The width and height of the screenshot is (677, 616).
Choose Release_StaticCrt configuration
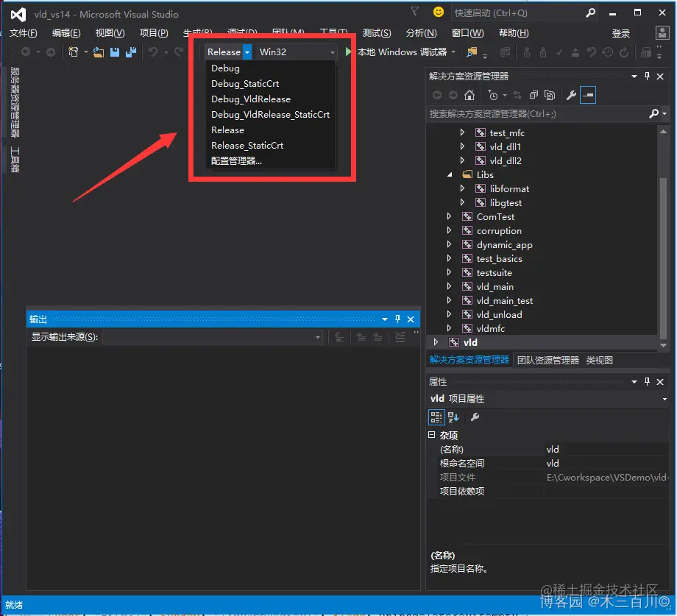[270, 146]
